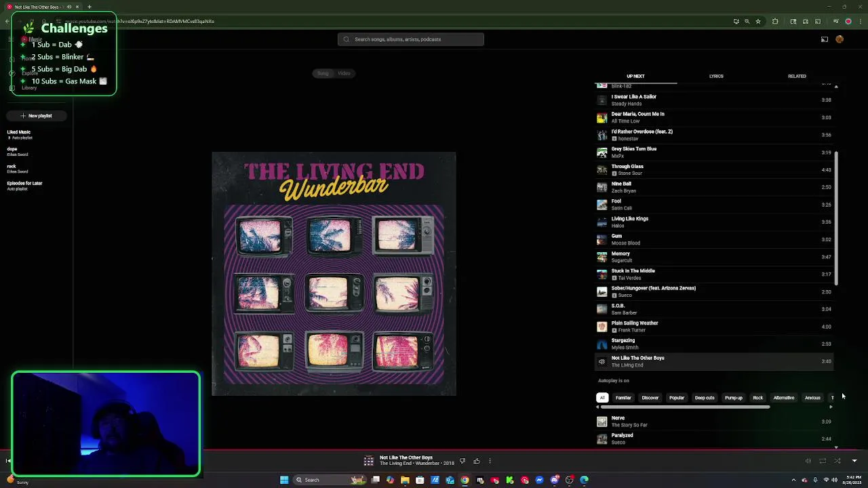868x488 pixels.
Task: Open the UP NEXT tab
Action: (635, 76)
